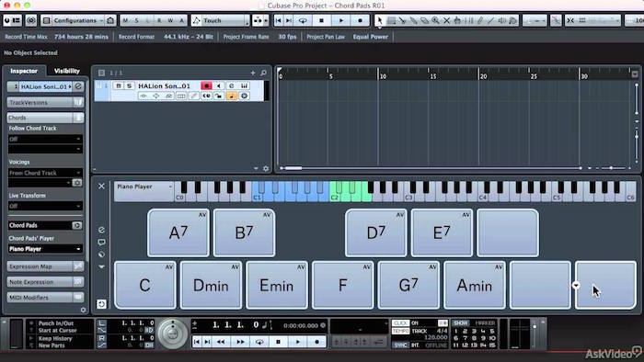Close the Chord Pads zone with X

[101, 187]
